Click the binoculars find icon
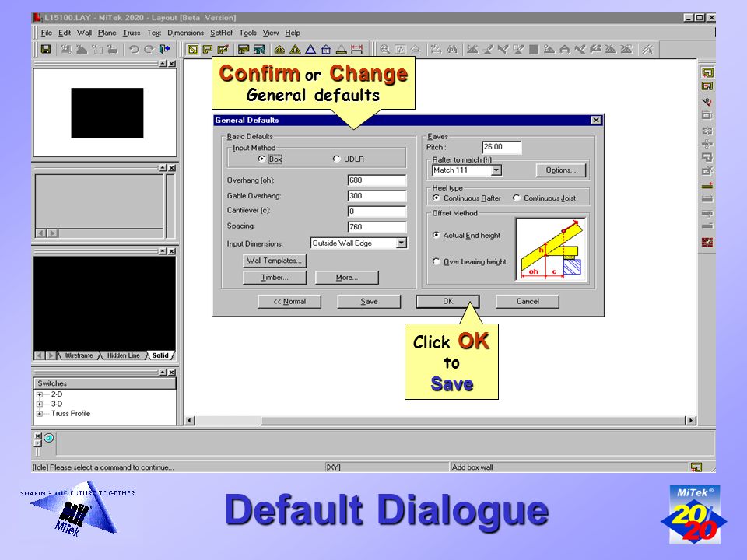 click(451, 49)
